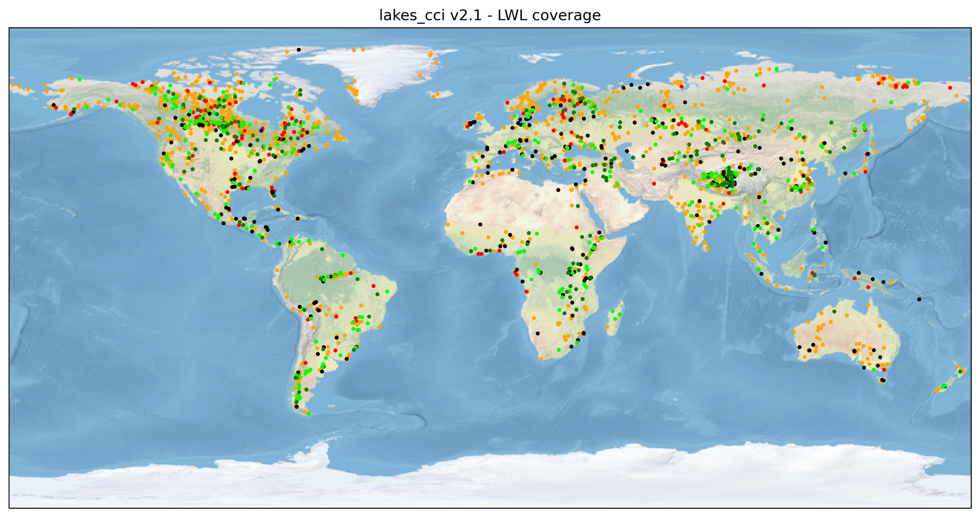Select the black marker in southern Greenland area

(x=300, y=49)
